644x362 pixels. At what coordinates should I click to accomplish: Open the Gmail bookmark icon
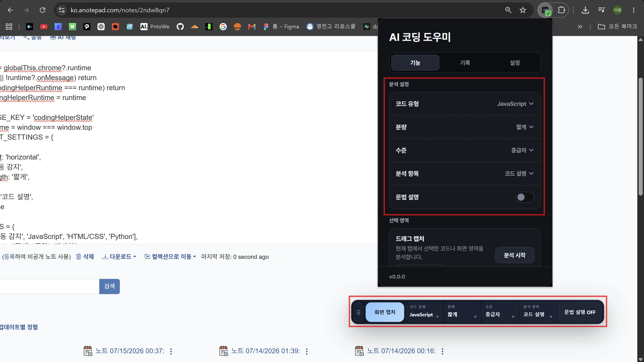(x=252, y=27)
